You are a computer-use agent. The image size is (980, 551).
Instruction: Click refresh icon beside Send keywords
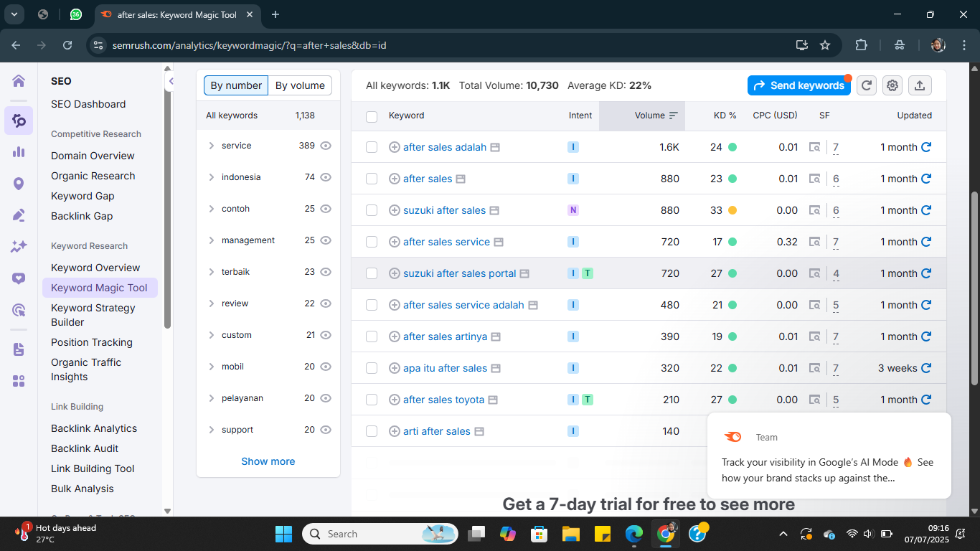tap(867, 85)
